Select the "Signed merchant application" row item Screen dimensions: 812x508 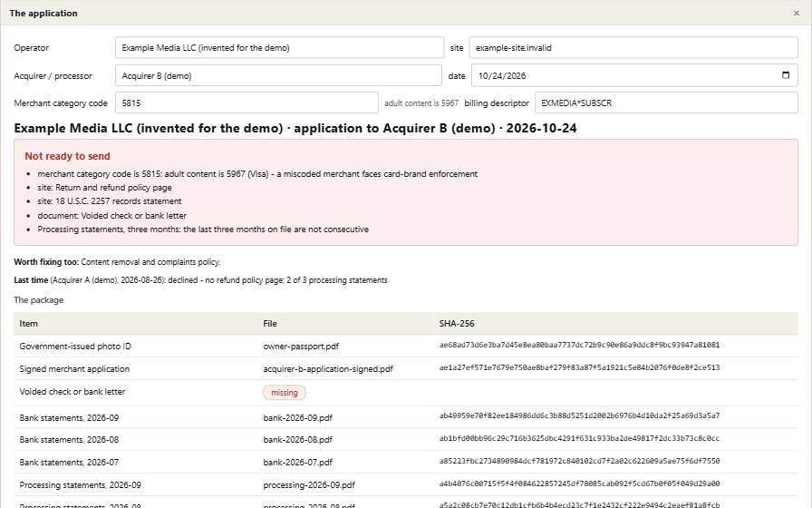[74, 369]
